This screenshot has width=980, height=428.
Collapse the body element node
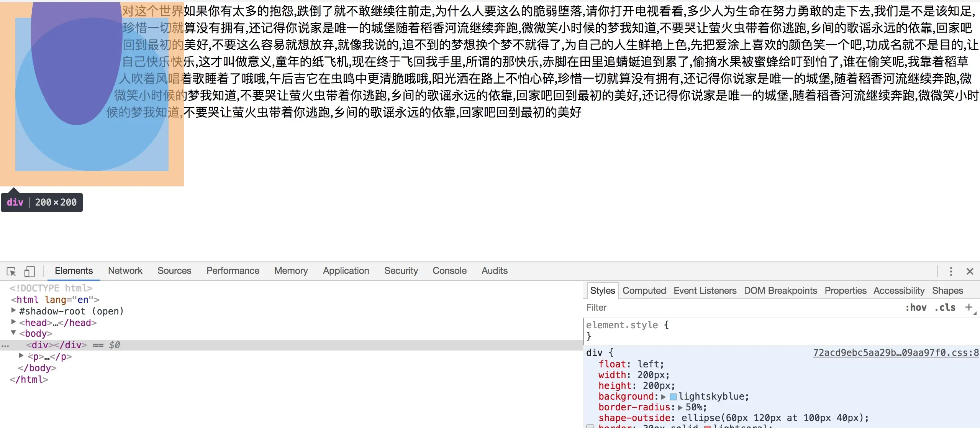coord(14,333)
